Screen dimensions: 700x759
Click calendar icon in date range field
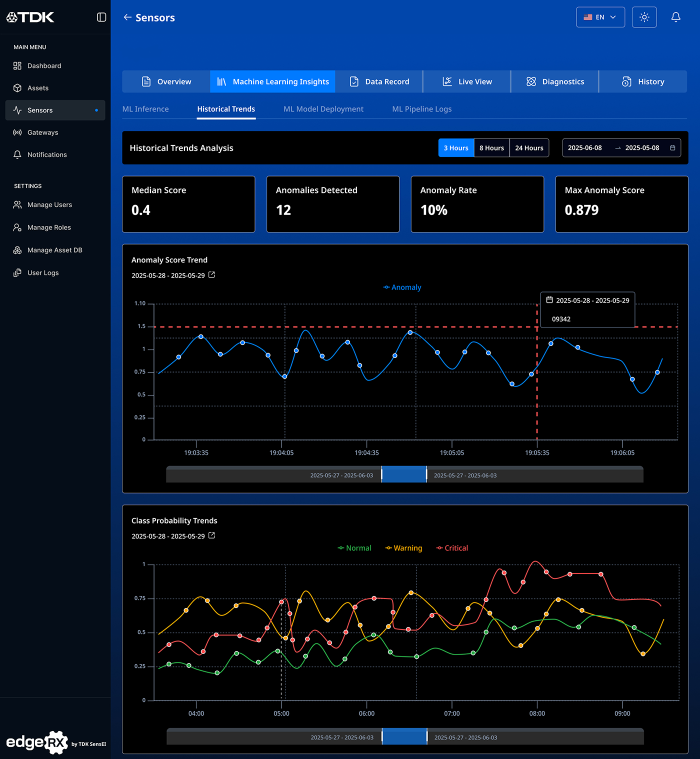tap(672, 148)
